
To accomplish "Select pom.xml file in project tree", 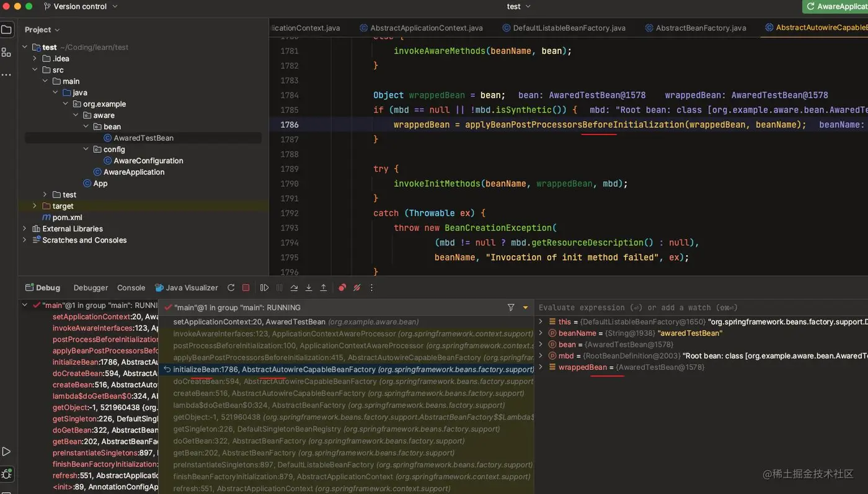I will tap(67, 217).
